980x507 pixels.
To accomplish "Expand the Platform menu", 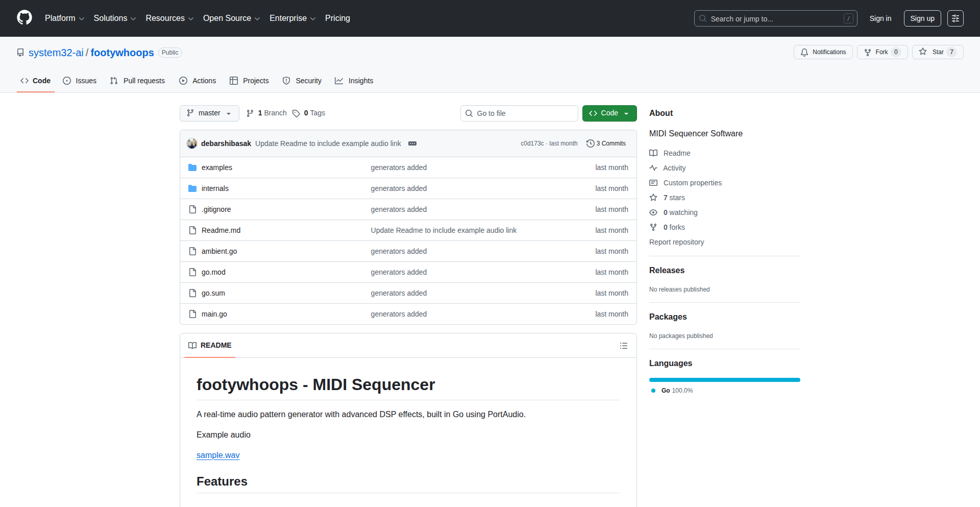I will 64,18.
